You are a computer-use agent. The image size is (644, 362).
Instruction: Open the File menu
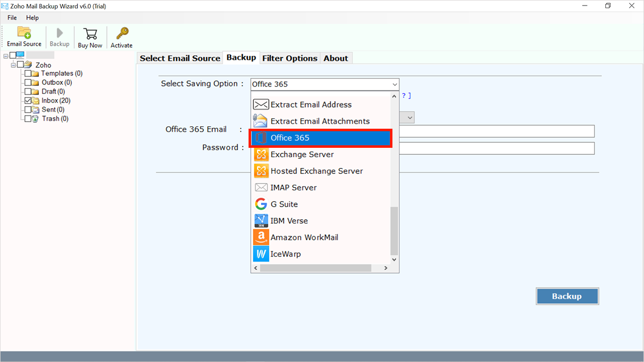[x=12, y=18]
